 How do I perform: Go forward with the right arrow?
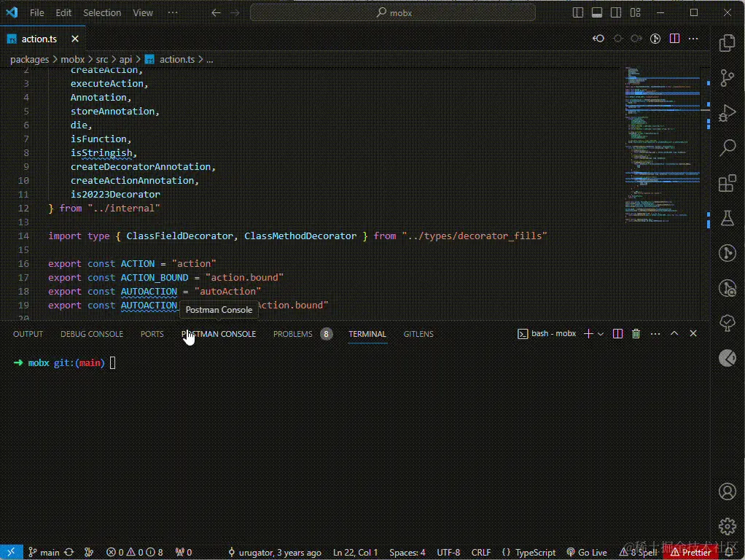[235, 13]
